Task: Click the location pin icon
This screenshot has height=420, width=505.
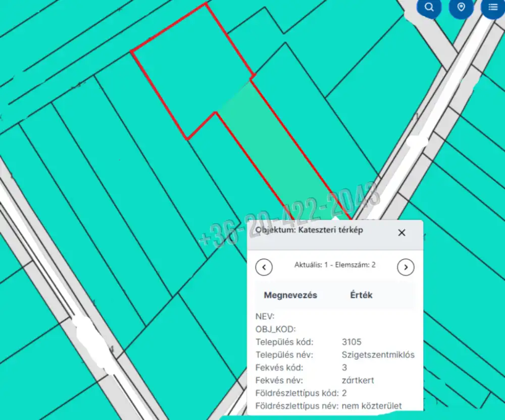Action: pyautogui.click(x=461, y=7)
